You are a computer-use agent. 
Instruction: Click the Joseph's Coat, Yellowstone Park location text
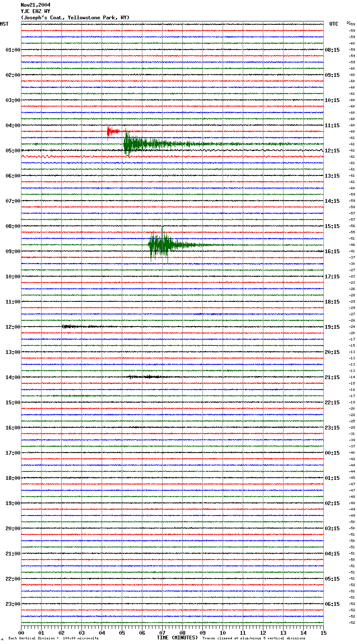tap(75, 18)
